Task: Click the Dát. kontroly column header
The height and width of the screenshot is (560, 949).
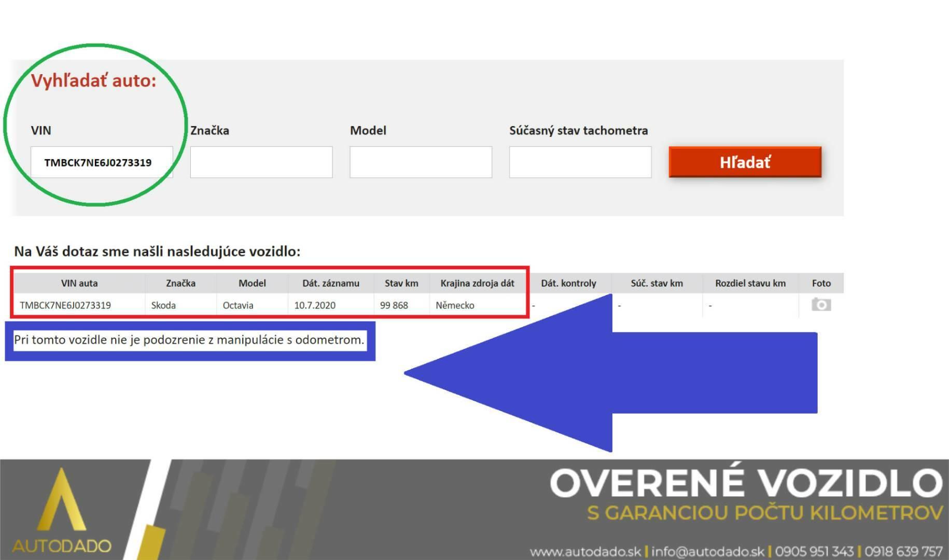Action: tap(569, 283)
